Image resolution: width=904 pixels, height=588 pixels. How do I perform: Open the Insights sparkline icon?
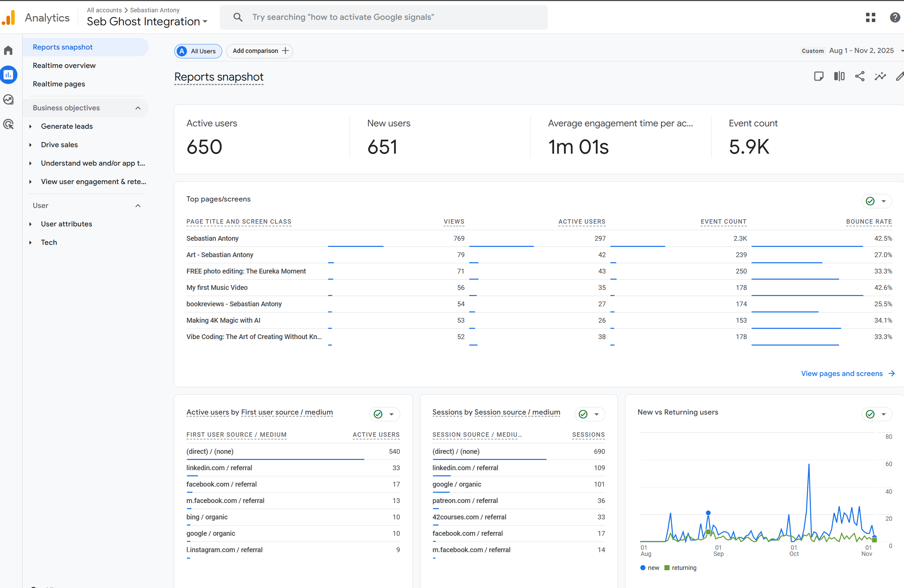coord(880,76)
